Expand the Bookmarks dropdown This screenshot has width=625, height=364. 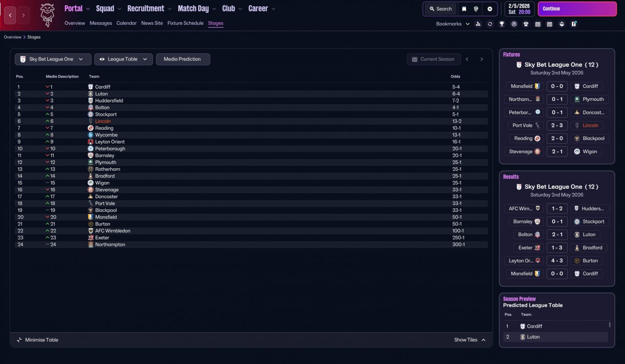467,24
